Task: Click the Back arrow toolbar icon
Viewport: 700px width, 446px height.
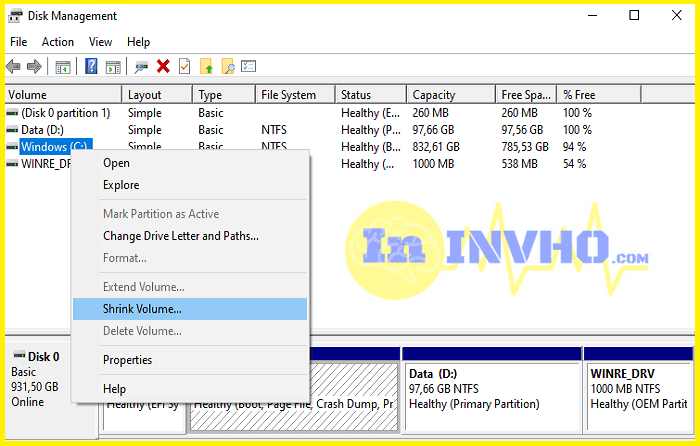Action: point(13,67)
